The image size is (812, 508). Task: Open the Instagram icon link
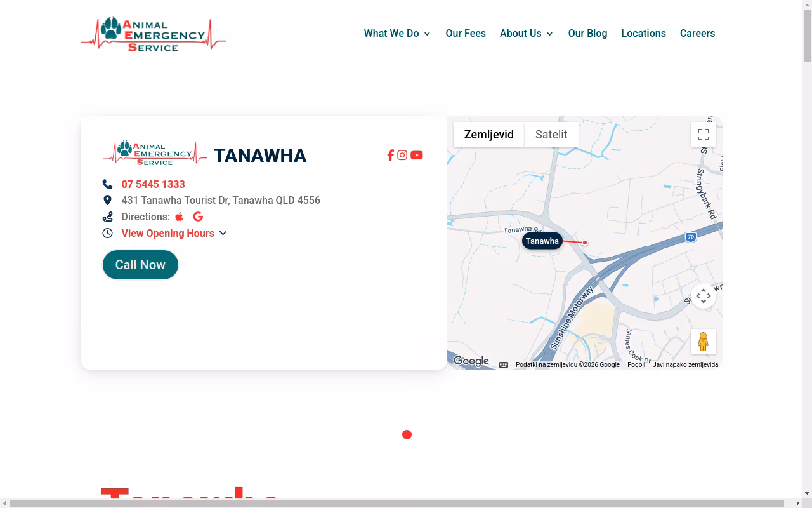(x=402, y=155)
